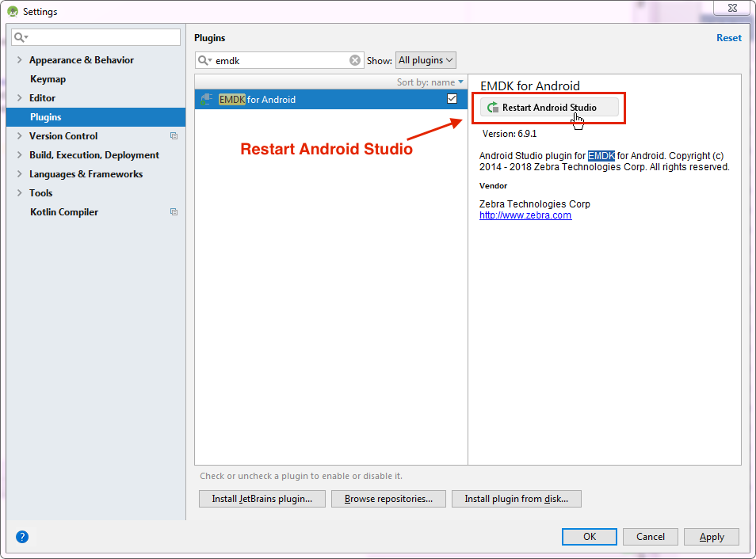This screenshot has width=756, height=559.
Task: Expand the Tools settings section
Action: [x=19, y=192]
